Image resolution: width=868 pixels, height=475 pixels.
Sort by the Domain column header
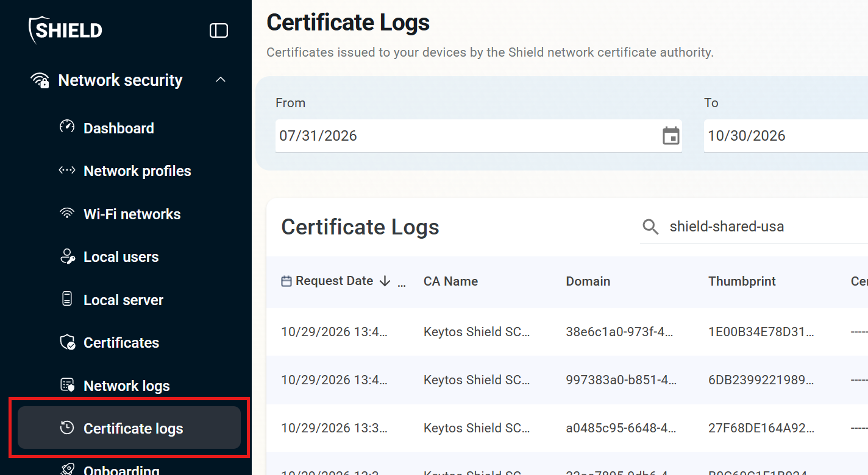[588, 281]
